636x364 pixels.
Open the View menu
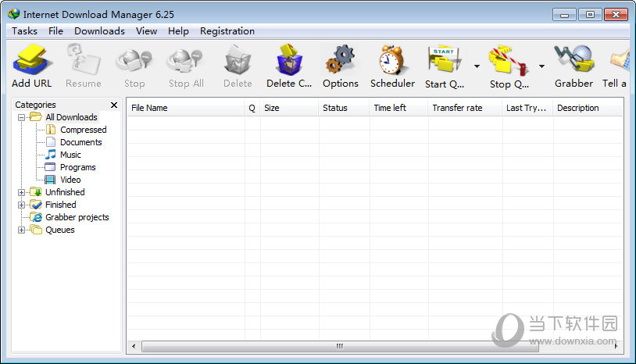click(x=146, y=30)
